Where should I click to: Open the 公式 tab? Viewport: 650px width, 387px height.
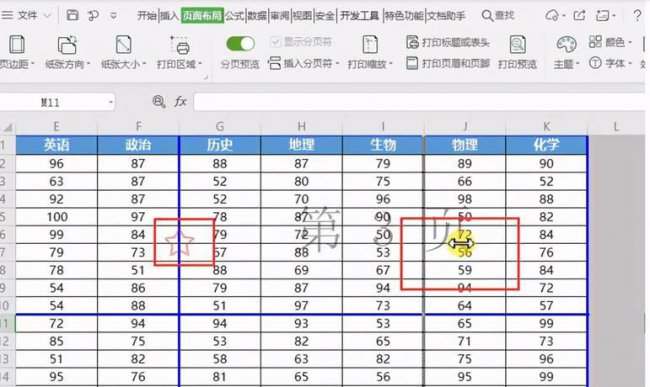(235, 16)
